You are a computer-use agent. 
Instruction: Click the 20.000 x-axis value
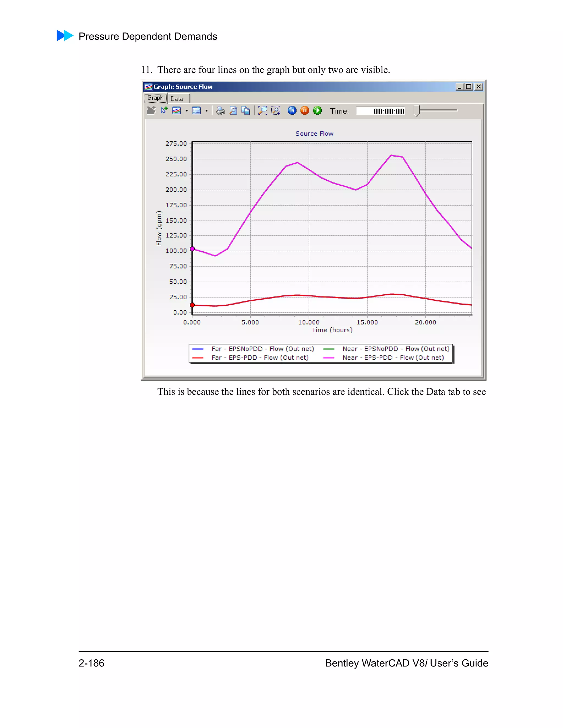click(x=425, y=322)
